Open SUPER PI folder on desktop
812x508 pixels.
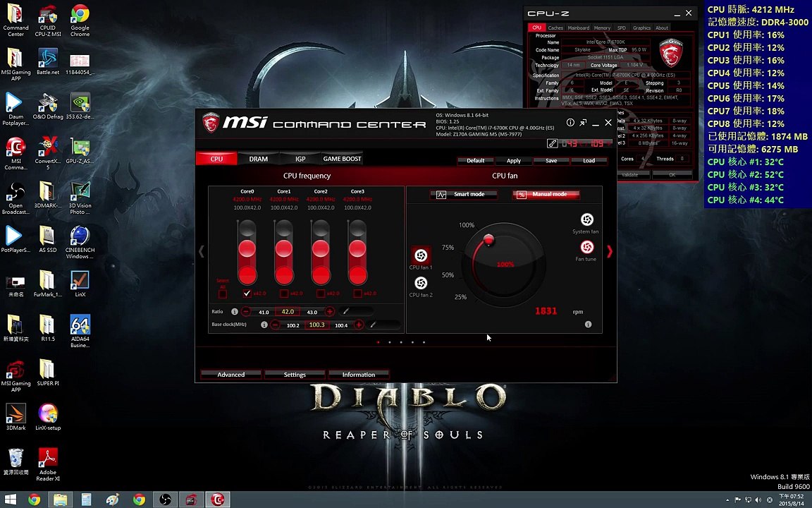tap(48, 373)
